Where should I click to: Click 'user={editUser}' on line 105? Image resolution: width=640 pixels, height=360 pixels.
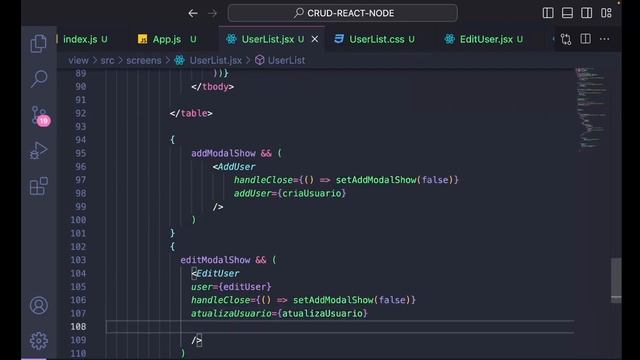[x=231, y=287]
